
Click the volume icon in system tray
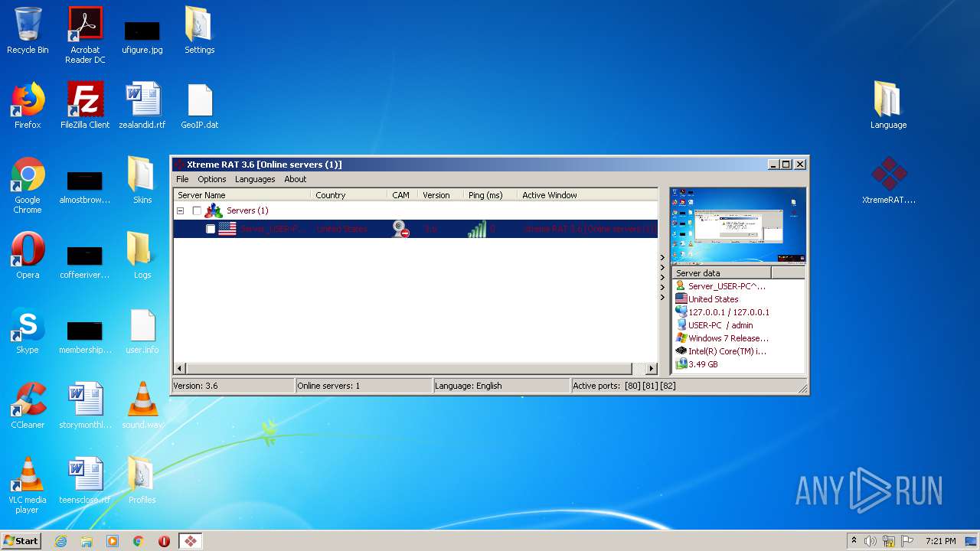point(871,541)
